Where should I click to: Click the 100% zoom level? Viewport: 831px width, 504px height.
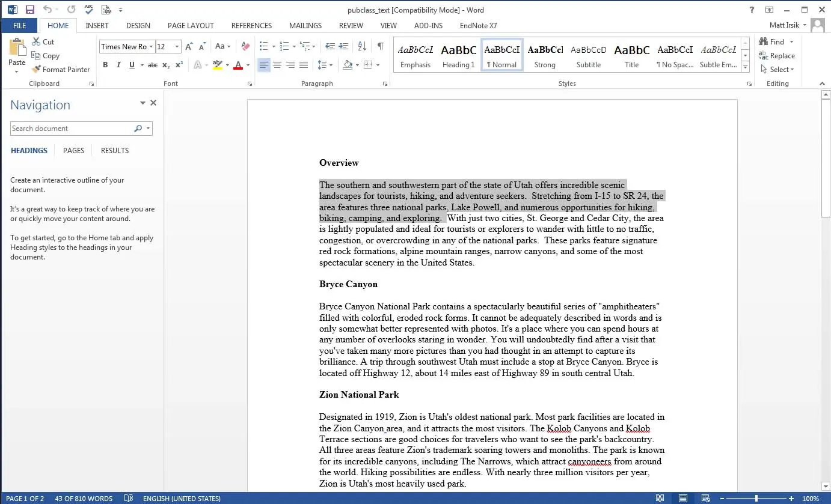811,499
